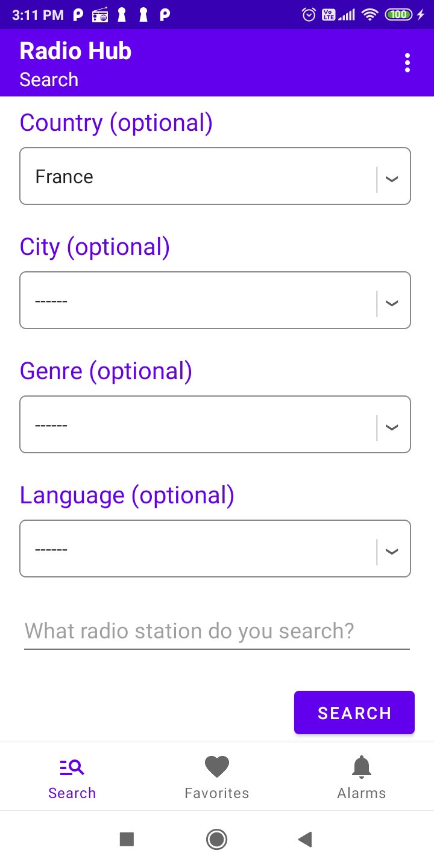Select the Search tab label

tap(72, 793)
